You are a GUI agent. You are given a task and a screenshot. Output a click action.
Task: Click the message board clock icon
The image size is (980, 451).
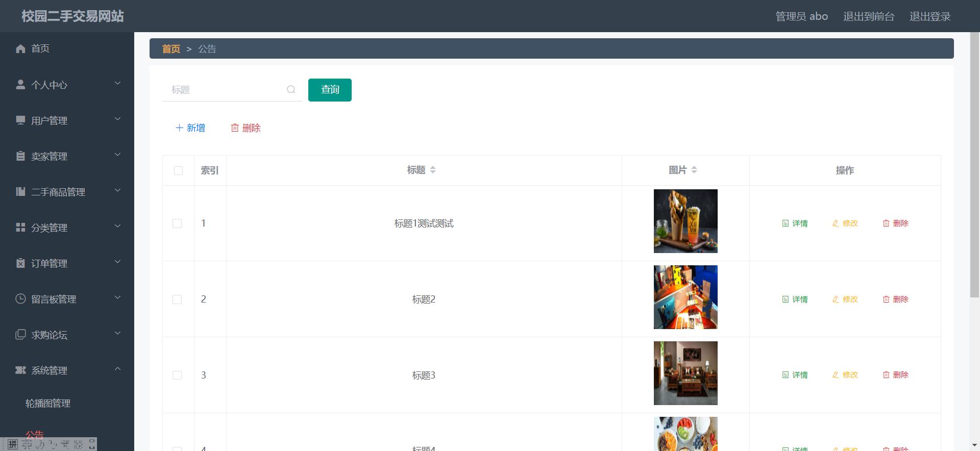pos(20,299)
